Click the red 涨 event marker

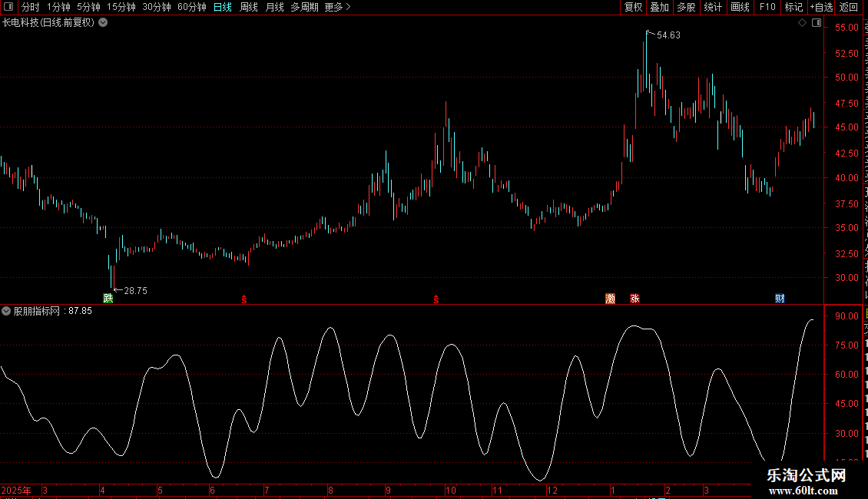point(634,299)
